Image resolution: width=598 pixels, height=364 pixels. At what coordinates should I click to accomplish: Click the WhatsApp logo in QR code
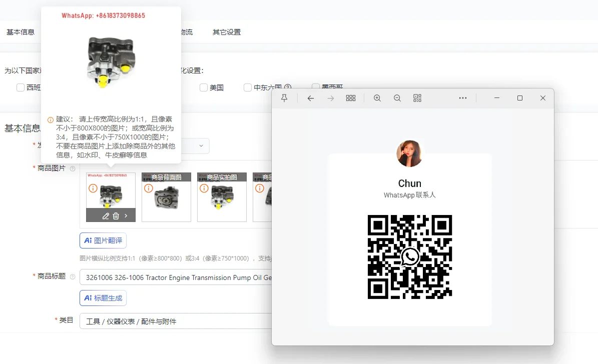pos(410,257)
